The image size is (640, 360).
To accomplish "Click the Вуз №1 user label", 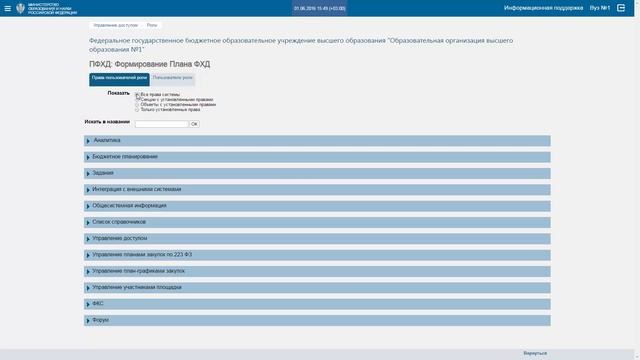I will point(600,8).
